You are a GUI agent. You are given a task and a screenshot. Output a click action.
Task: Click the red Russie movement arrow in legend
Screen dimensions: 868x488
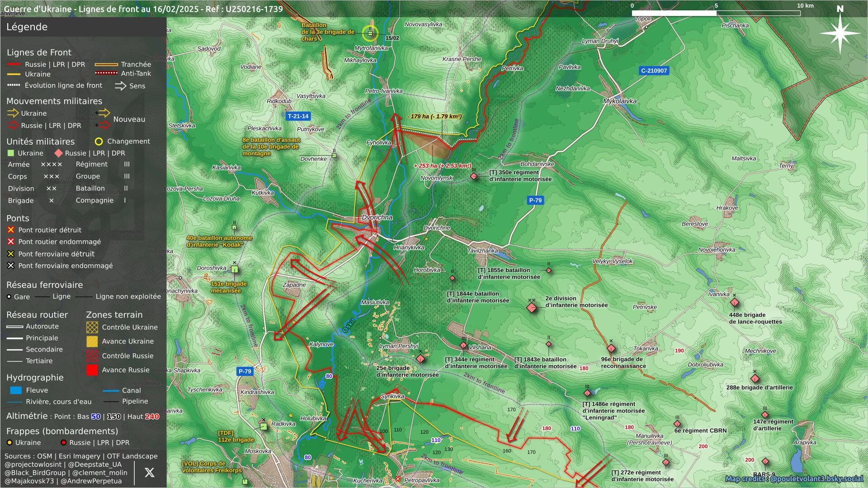pos(13,126)
